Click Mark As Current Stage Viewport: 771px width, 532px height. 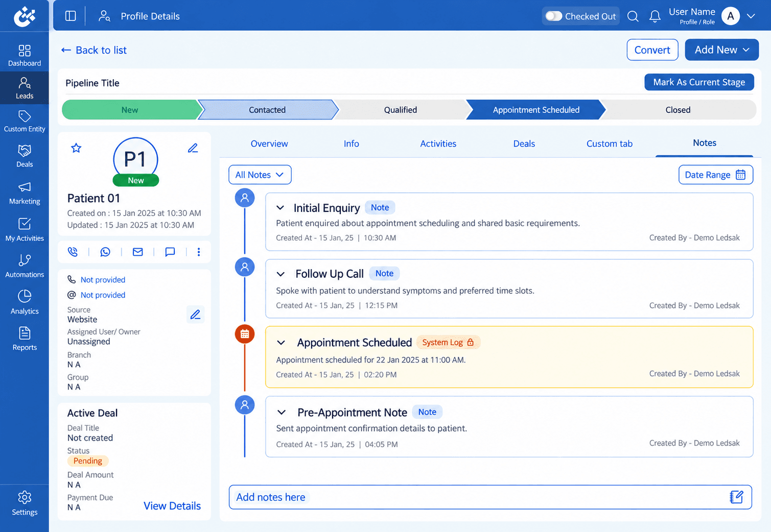699,82
